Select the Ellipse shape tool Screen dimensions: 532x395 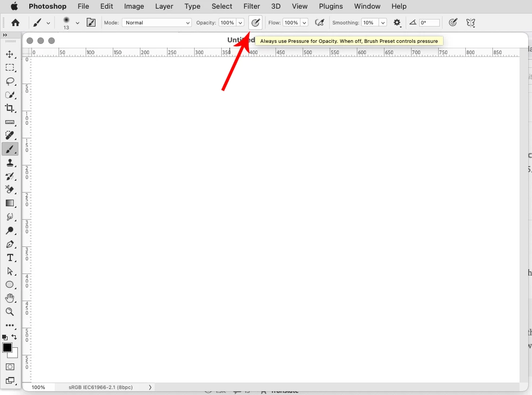[10, 285]
